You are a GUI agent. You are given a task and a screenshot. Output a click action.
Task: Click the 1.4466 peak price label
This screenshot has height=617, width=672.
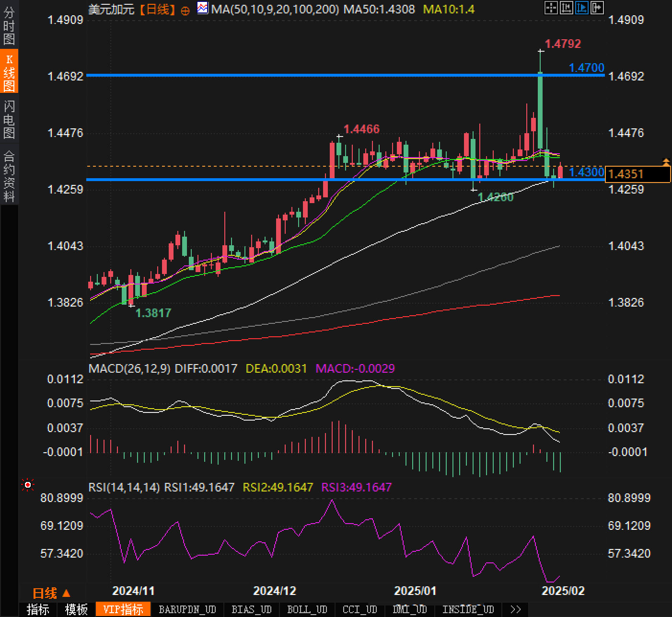tap(361, 129)
